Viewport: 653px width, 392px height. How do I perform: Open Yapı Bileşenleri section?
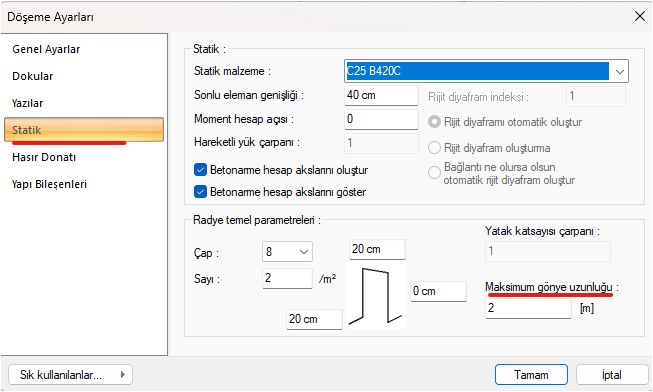49,184
